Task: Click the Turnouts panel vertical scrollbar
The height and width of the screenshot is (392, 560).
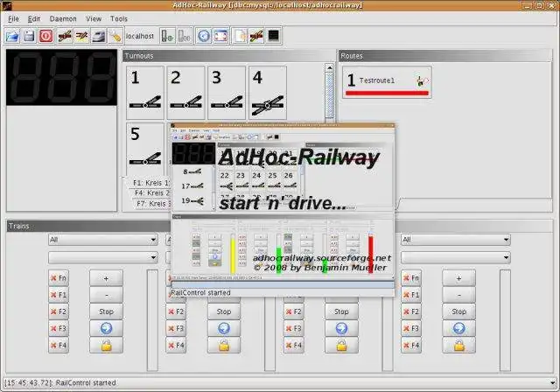Action: [330, 93]
